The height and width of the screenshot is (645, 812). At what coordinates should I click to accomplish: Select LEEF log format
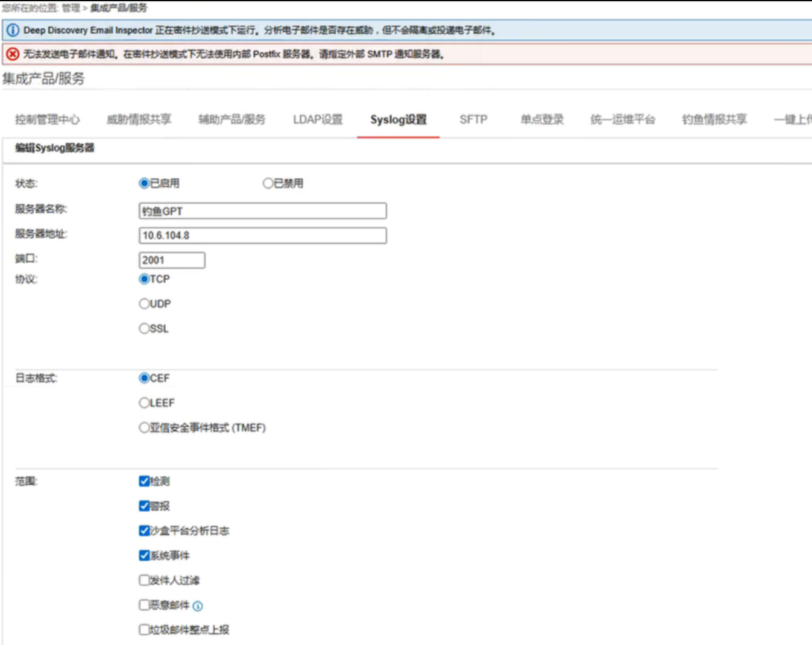tap(144, 403)
